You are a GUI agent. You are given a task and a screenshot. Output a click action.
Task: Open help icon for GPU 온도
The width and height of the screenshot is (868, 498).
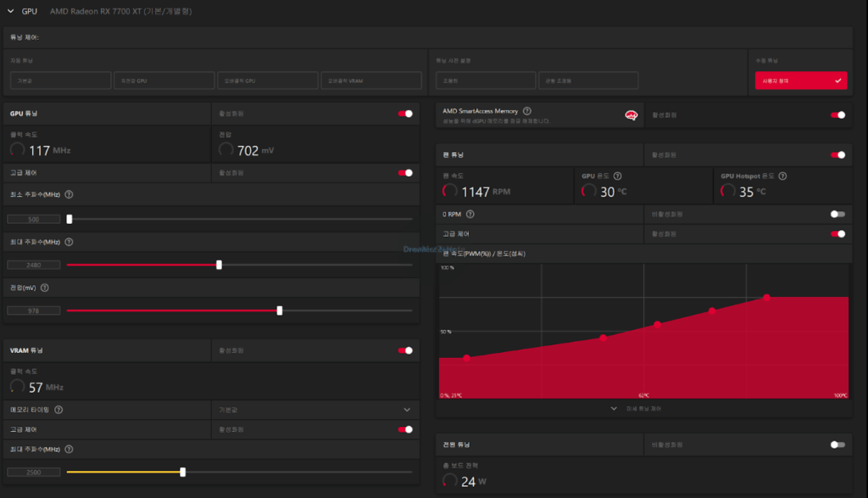(618, 176)
